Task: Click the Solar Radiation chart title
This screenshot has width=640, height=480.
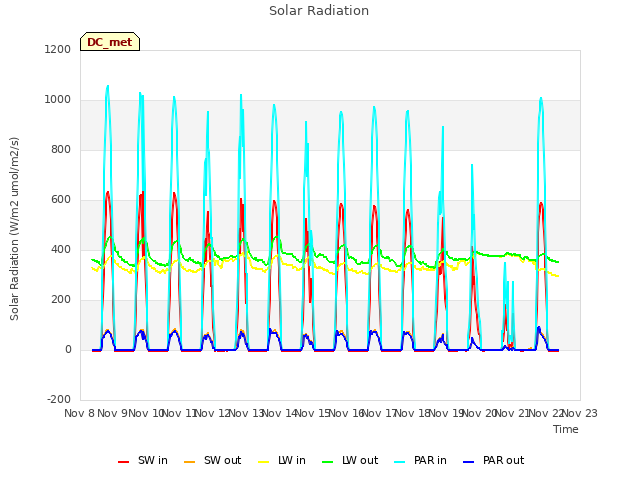Action: coord(319,11)
